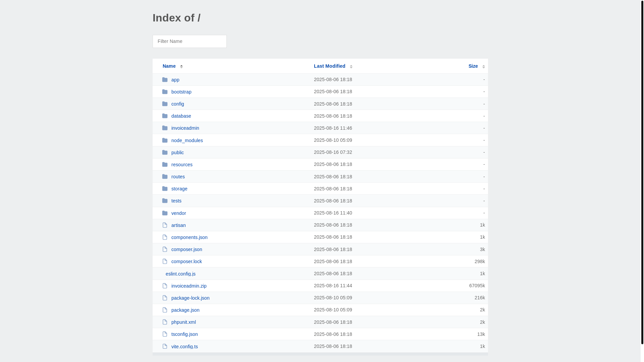Image resolution: width=644 pixels, height=362 pixels.
Task: Click the file icon beside composer.json
Action: coord(165,249)
